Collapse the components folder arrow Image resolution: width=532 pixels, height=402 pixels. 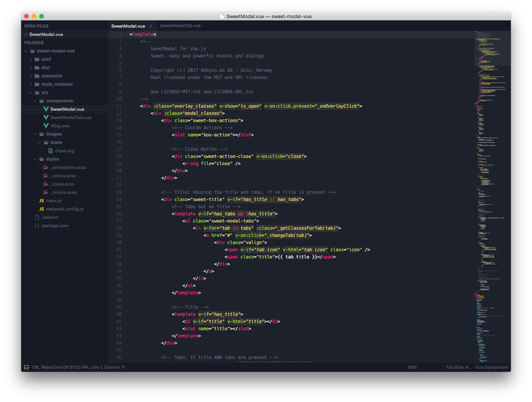point(35,101)
